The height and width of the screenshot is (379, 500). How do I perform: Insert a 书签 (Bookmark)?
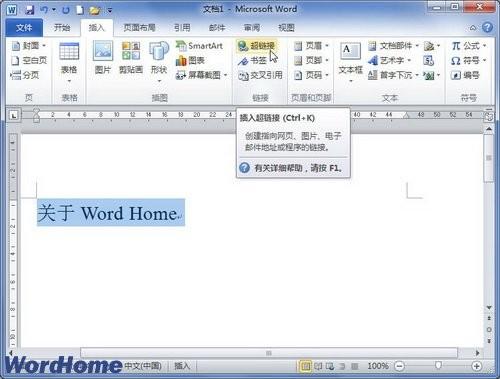(252, 60)
